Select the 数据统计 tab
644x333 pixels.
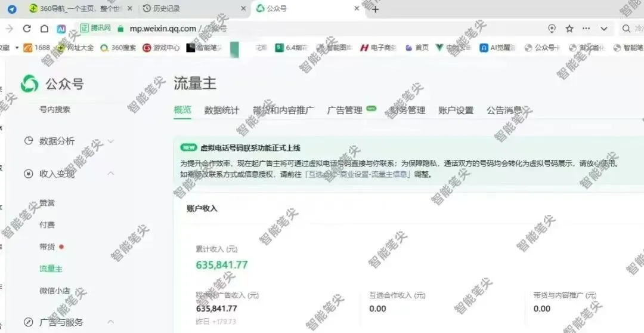222,110
